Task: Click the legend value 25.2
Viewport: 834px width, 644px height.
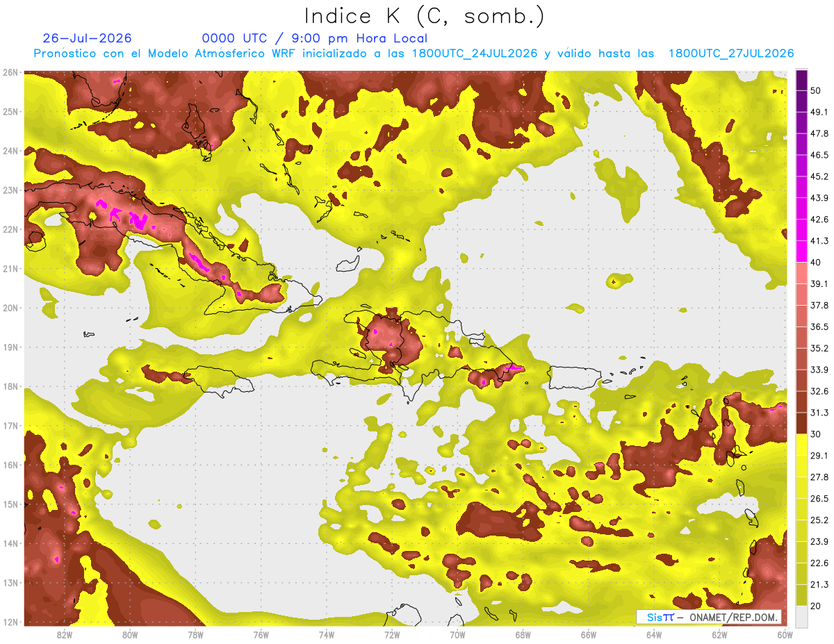Action: [x=819, y=520]
